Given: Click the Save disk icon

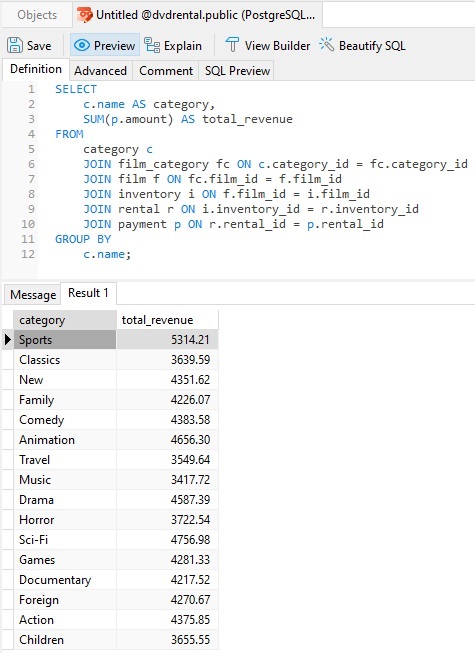Looking at the screenshot, I should point(15,45).
